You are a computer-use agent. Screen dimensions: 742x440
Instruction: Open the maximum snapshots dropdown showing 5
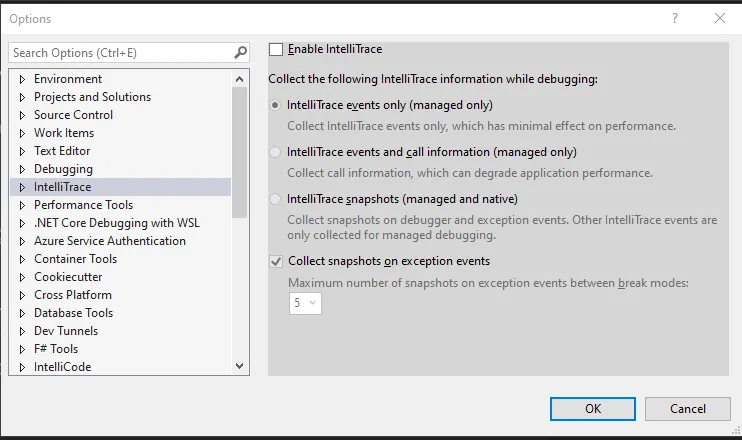click(x=305, y=303)
